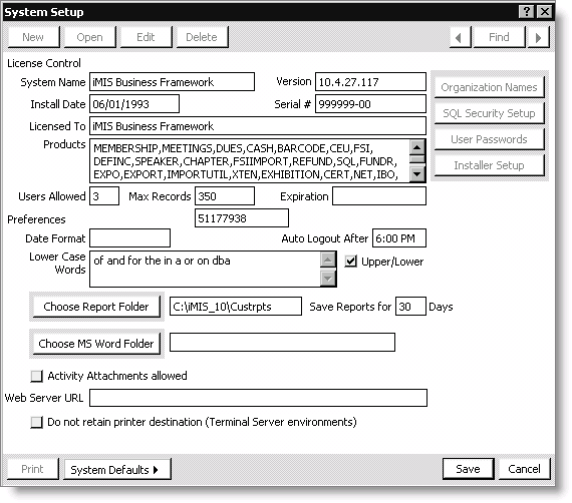The image size is (572, 503).
Task: Click Lower Case Words scroll-up arrow
Action: pyautogui.click(x=328, y=260)
